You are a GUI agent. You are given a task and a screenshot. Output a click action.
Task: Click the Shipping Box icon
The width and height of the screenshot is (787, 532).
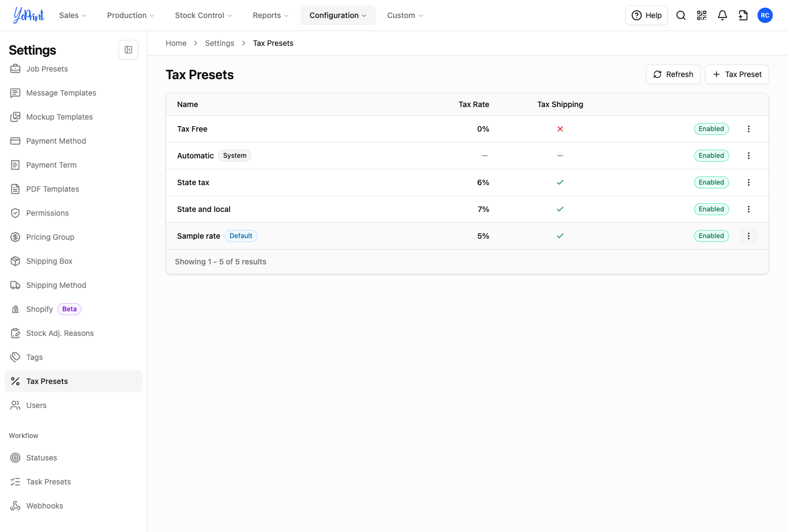click(15, 261)
